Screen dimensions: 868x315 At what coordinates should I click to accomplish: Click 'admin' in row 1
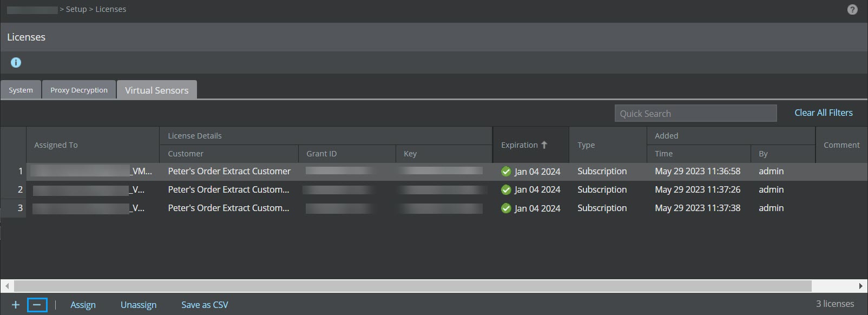point(771,171)
